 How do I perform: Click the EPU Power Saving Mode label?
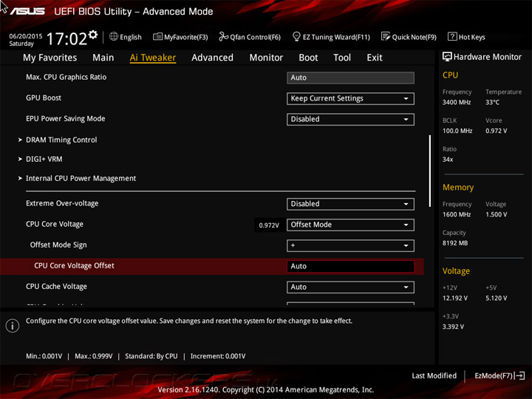point(66,119)
